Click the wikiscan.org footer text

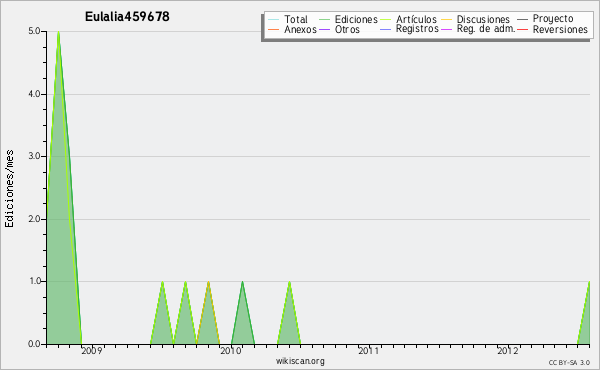coord(300,361)
